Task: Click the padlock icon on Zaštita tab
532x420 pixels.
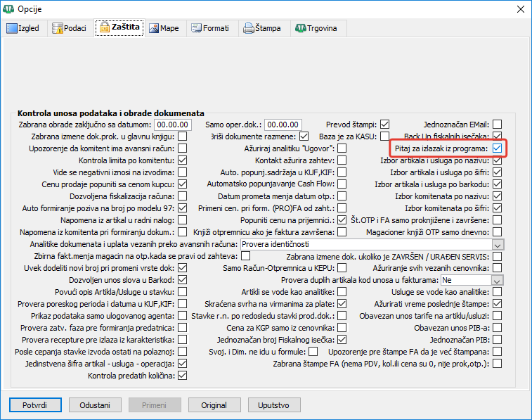Action: point(105,28)
